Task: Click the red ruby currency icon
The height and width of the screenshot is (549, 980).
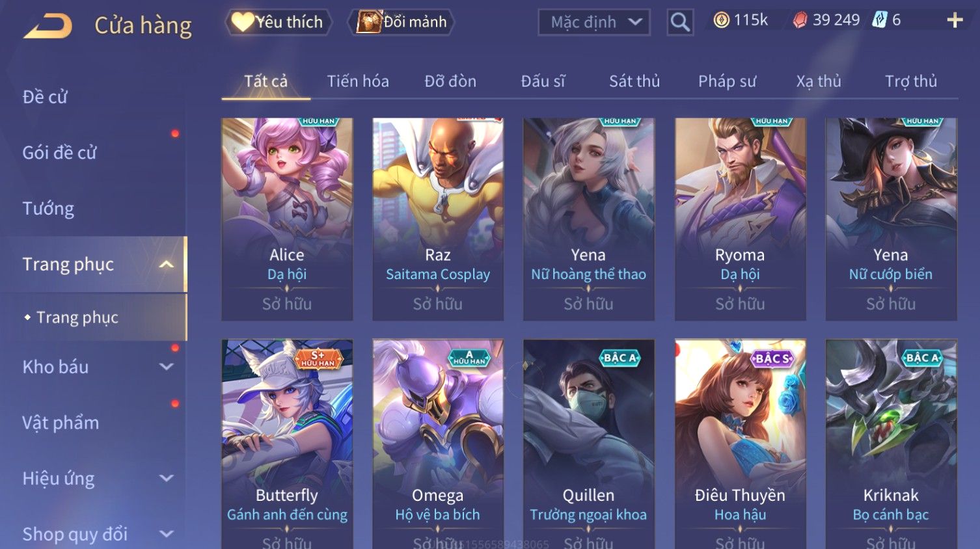Action: (x=800, y=21)
